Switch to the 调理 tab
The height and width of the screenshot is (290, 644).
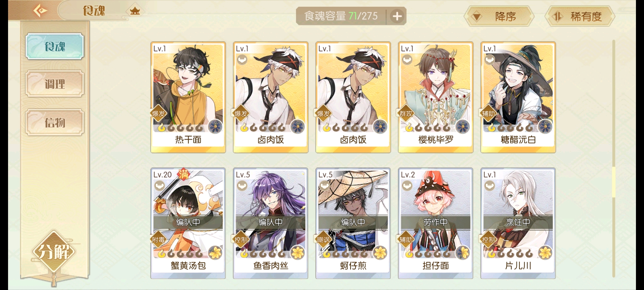(55, 84)
